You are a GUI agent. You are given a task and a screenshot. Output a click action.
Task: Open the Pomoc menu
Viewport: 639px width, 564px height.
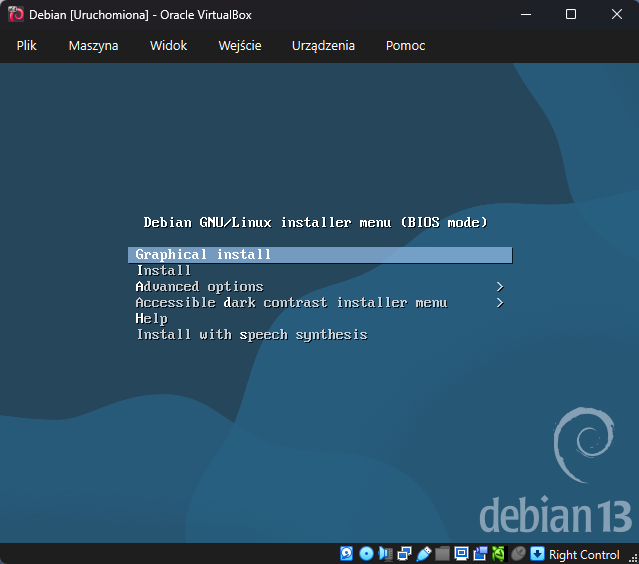405,46
